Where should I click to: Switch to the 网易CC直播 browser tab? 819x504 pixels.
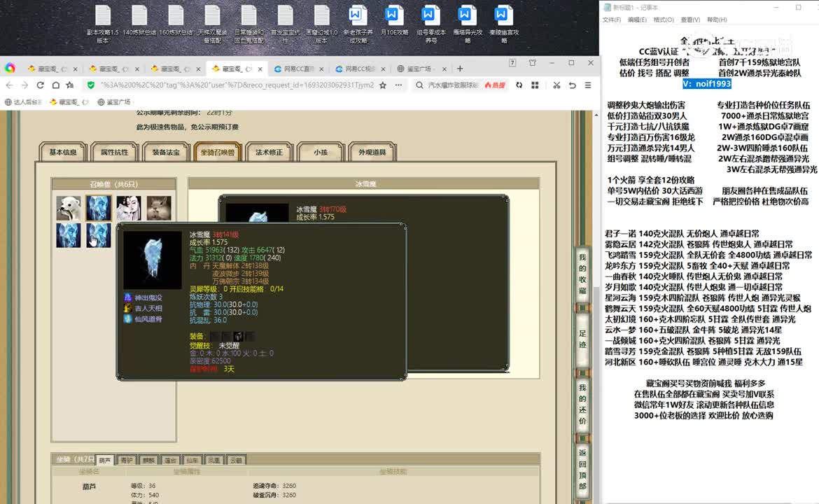pos(298,69)
